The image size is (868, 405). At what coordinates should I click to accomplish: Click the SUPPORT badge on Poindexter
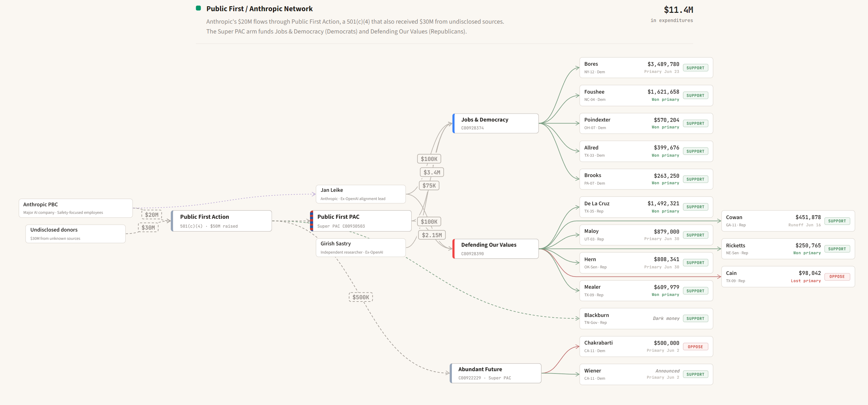click(695, 123)
